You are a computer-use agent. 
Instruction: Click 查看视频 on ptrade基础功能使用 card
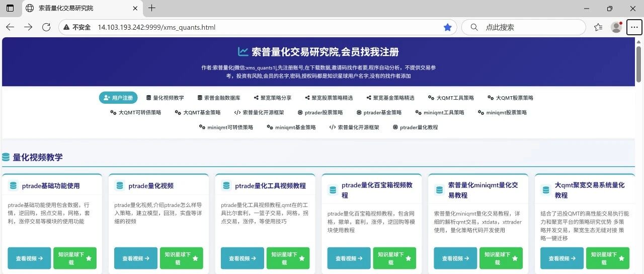click(x=29, y=258)
